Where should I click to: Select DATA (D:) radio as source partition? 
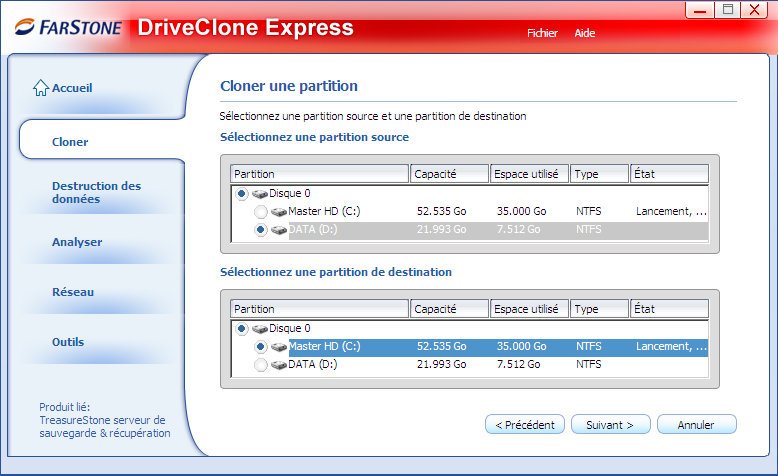(260, 230)
